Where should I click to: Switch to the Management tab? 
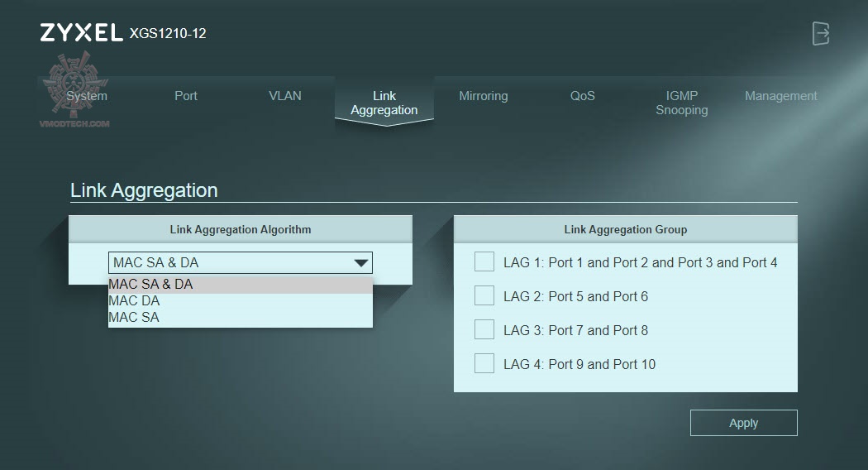pos(781,96)
